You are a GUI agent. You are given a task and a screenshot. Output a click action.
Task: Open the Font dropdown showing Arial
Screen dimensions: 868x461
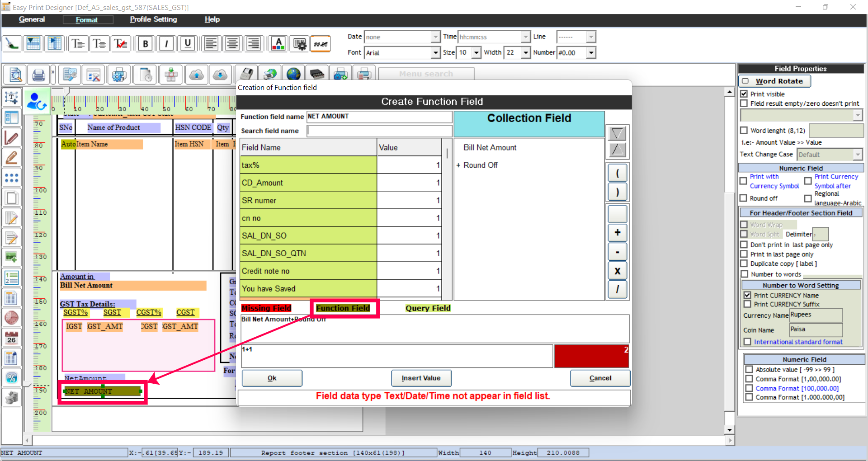pos(434,52)
